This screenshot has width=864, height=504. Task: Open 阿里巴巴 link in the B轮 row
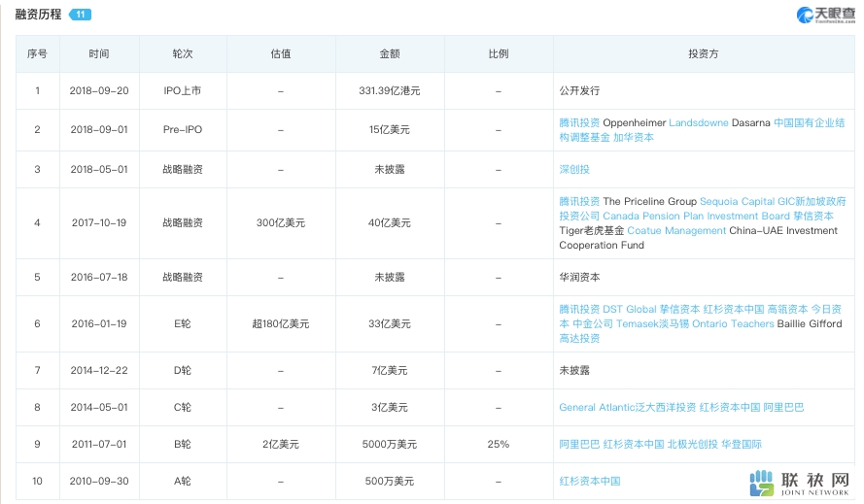point(579,444)
